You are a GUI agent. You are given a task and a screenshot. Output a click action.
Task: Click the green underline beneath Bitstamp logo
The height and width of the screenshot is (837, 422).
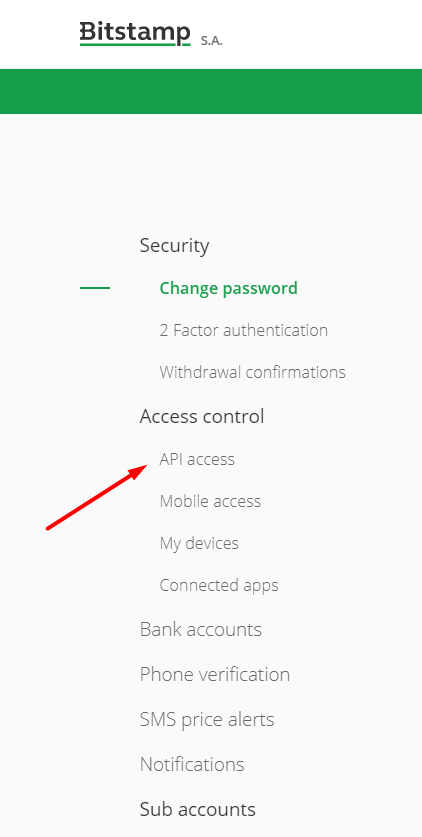135,45
